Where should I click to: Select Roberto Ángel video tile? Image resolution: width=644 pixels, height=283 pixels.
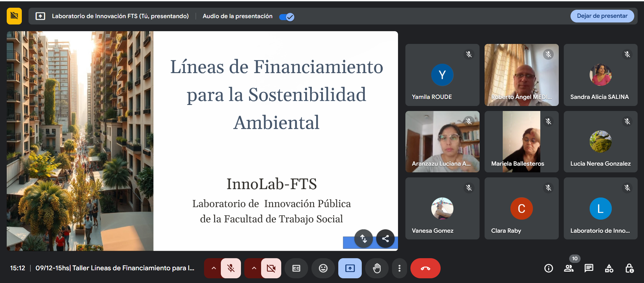coord(522,75)
